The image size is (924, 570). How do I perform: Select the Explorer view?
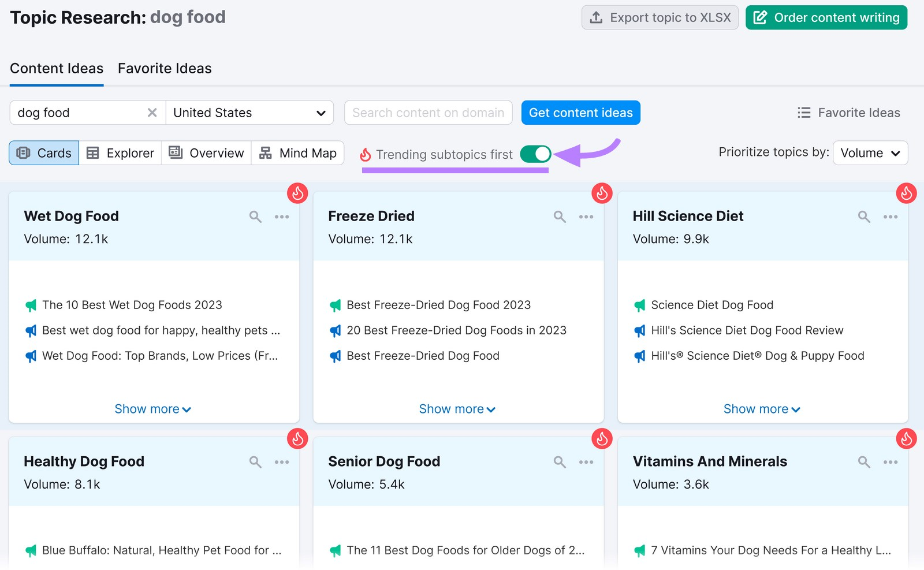[121, 153]
